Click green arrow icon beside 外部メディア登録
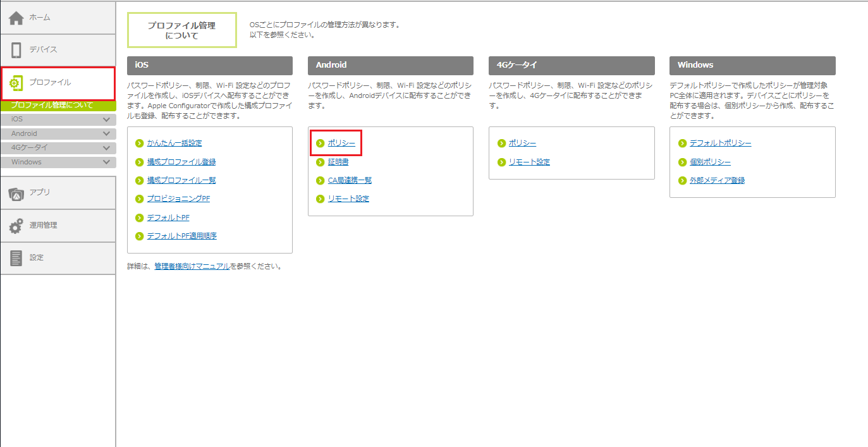The image size is (868, 447). tap(682, 180)
